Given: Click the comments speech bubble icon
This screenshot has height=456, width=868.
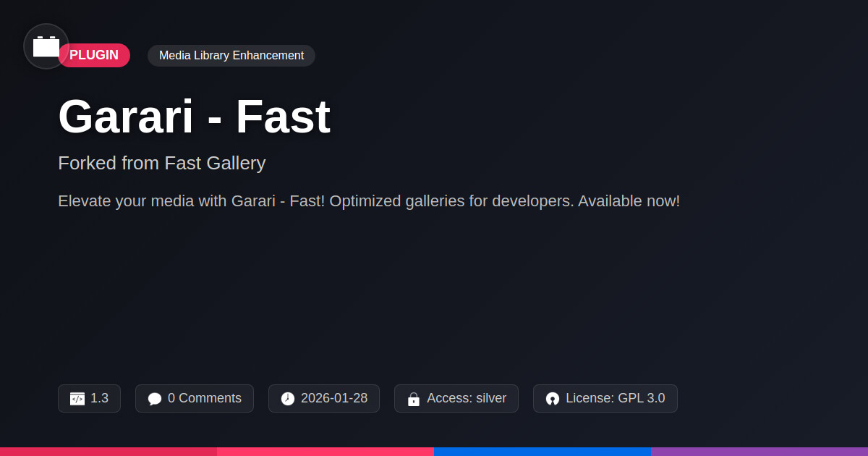Looking at the screenshot, I should [x=155, y=399].
